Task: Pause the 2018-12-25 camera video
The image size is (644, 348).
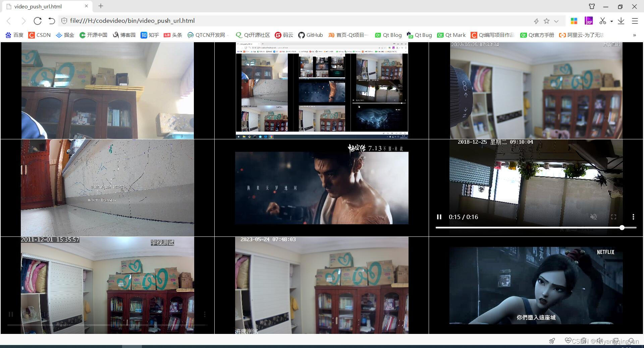Action: click(x=439, y=217)
